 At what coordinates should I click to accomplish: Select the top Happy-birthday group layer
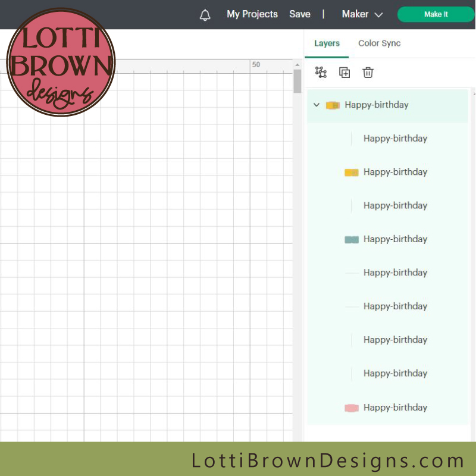[388, 105]
